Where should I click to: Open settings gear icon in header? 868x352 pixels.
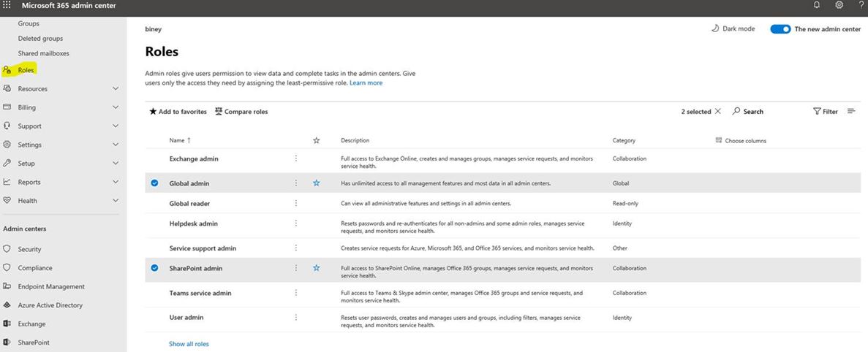839,5
